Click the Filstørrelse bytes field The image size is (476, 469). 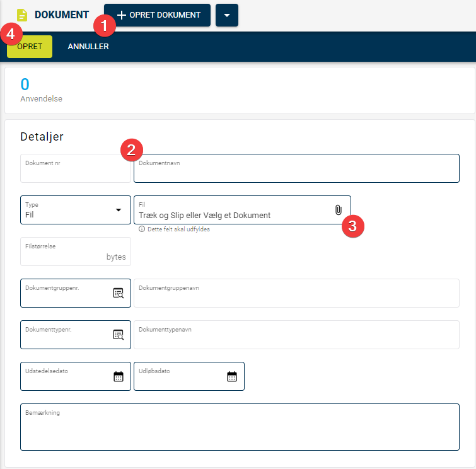(76, 252)
